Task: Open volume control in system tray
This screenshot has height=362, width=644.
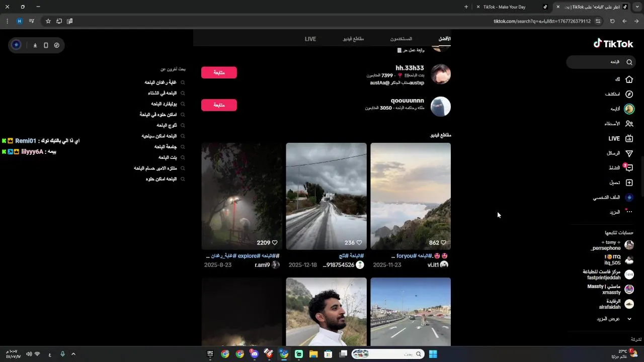Action: (x=29, y=354)
